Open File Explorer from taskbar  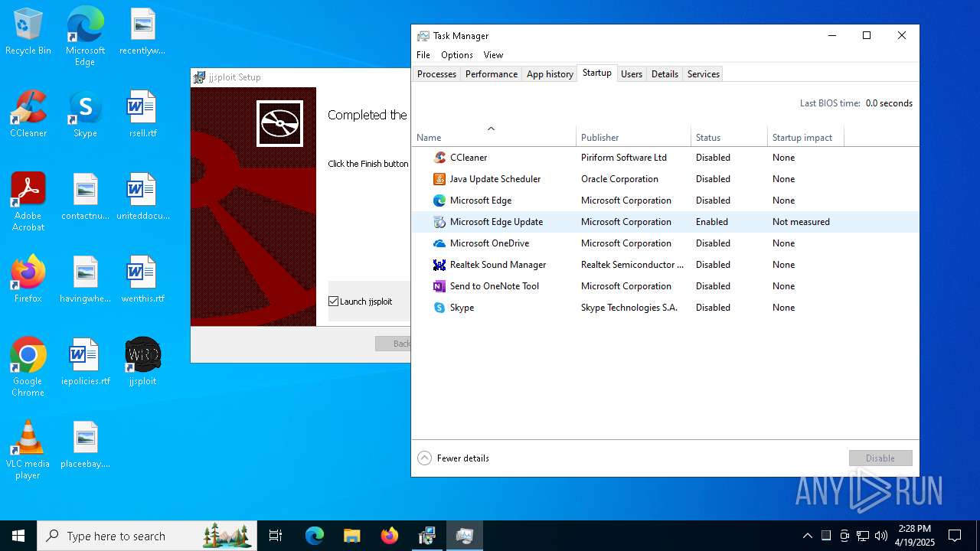[x=351, y=536]
